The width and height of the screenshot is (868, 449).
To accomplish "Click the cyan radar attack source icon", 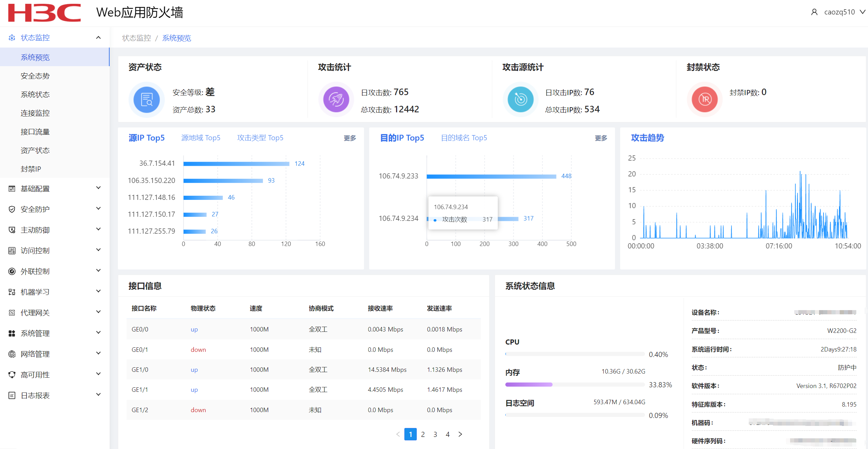I will click(521, 100).
